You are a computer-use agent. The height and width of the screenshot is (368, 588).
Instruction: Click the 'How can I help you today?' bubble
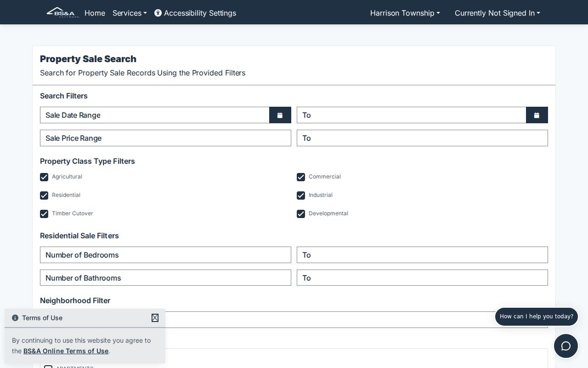point(537,316)
